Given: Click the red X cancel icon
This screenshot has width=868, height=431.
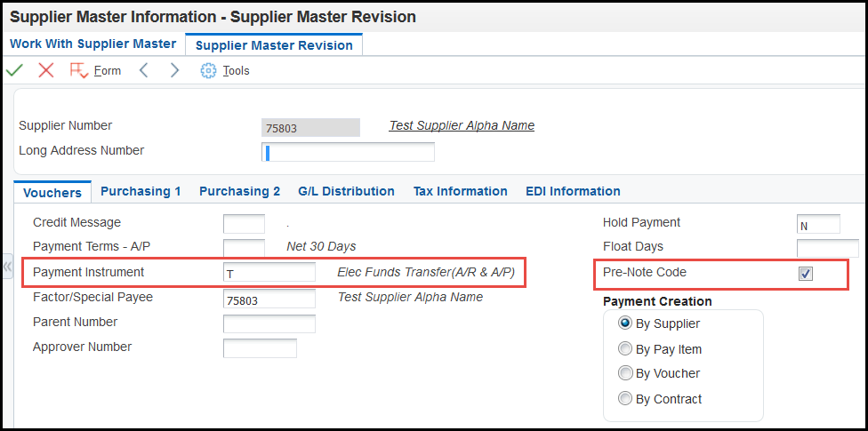Looking at the screenshot, I should point(46,70).
